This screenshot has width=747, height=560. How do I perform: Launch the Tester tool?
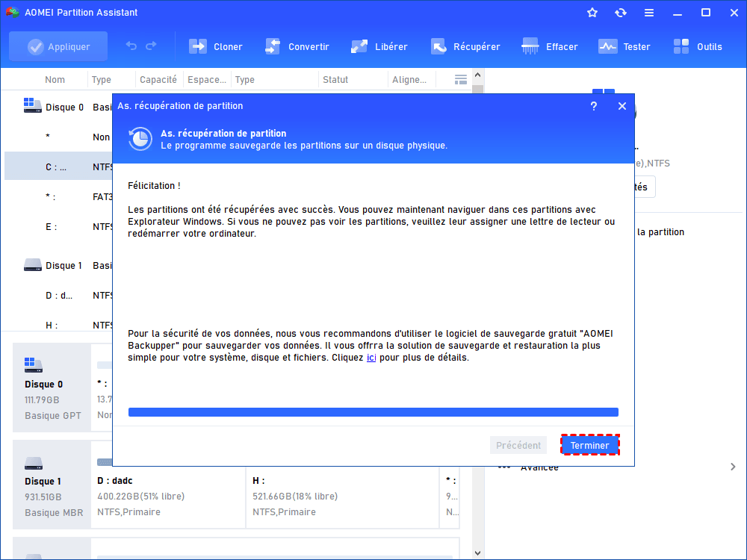[607, 46]
